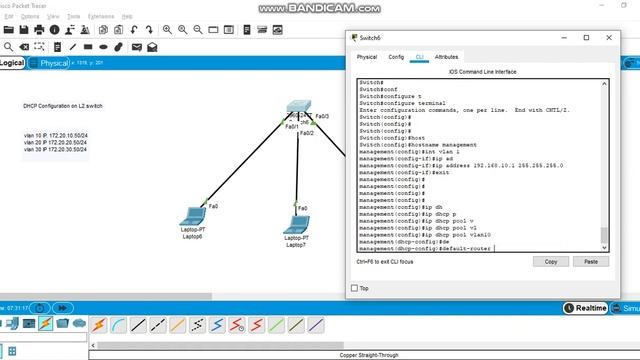Open the Extensions menu
640x360 pixels.
101,16
